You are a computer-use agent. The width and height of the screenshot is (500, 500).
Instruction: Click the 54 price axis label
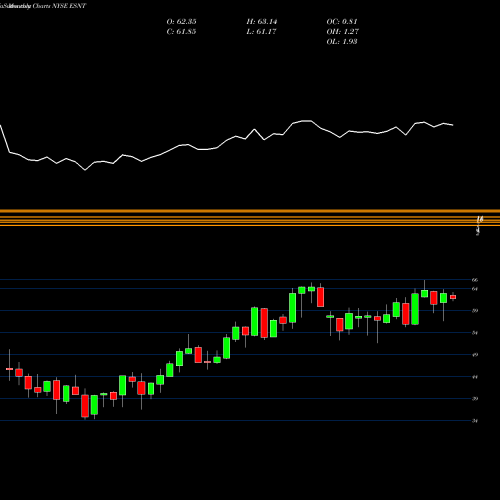tap(475, 333)
